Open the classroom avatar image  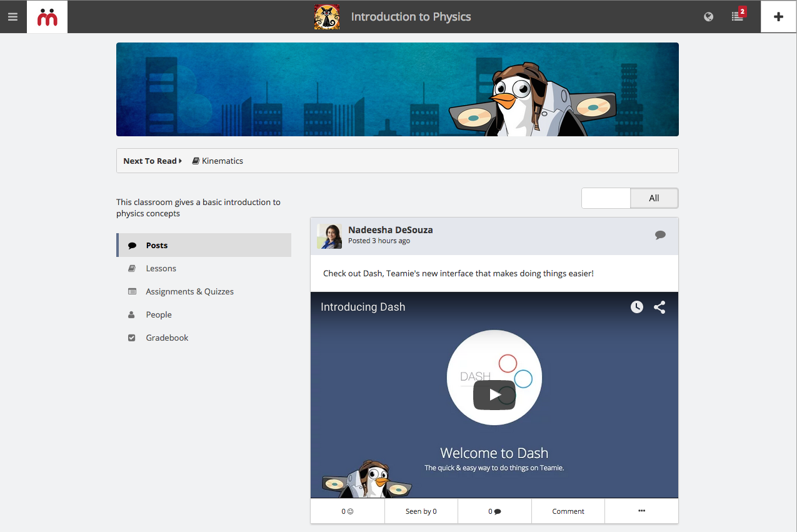pyautogui.click(x=327, y=17)
